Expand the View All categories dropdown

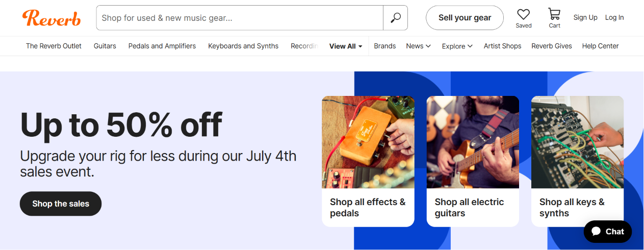(x=346, y=46)
